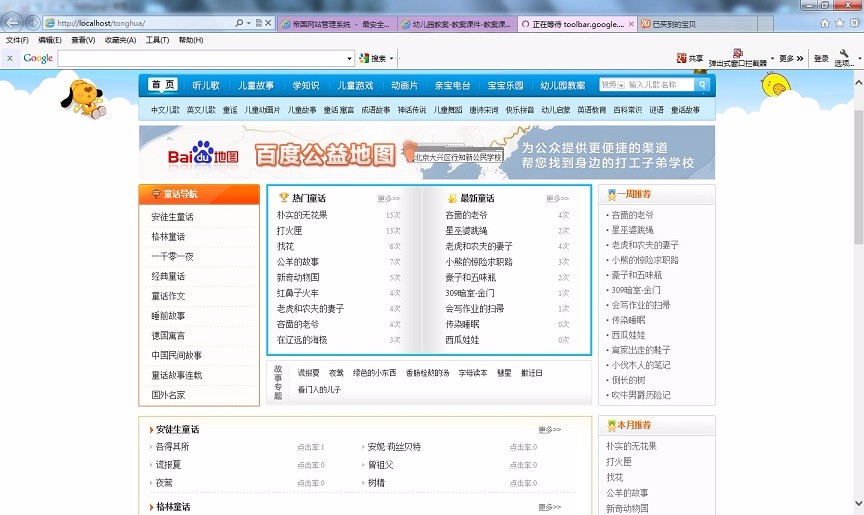Open Favorites via the star icon

coord(840,23)
